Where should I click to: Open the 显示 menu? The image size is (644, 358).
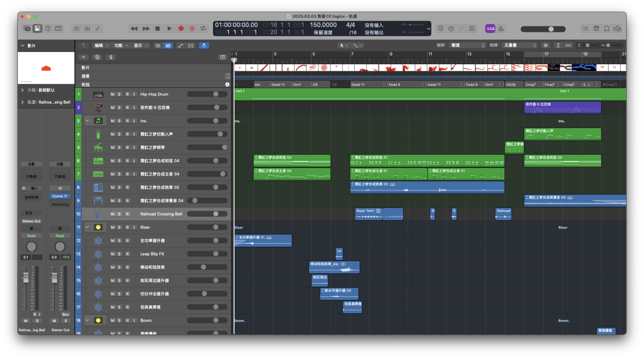pos(141,45)
